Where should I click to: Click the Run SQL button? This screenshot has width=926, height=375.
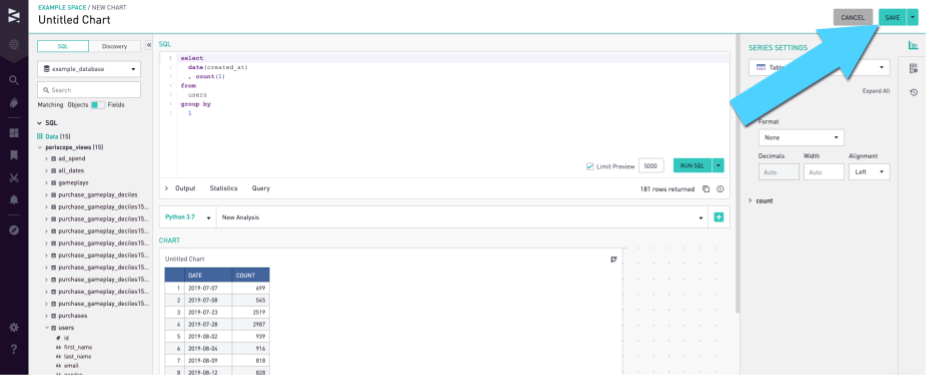693,166
